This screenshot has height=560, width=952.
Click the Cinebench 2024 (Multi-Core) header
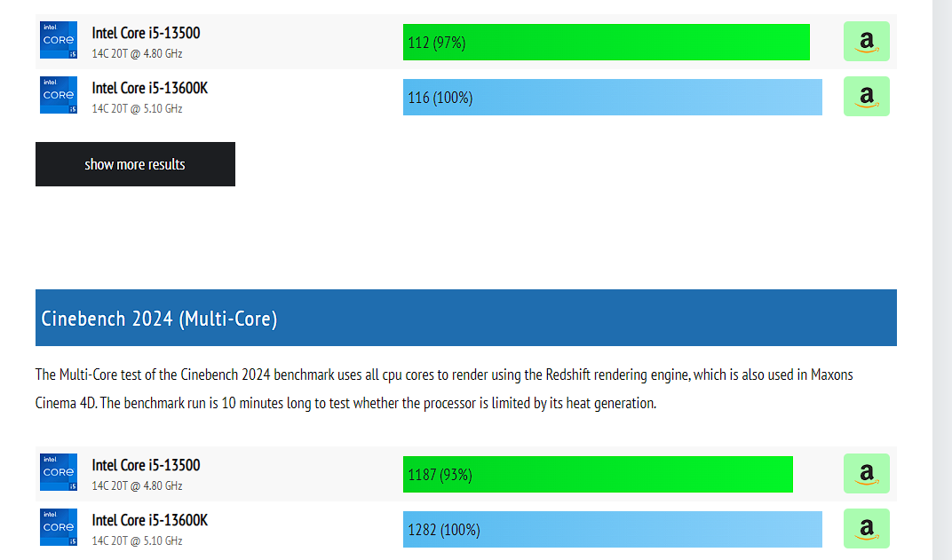click(465, 318)
